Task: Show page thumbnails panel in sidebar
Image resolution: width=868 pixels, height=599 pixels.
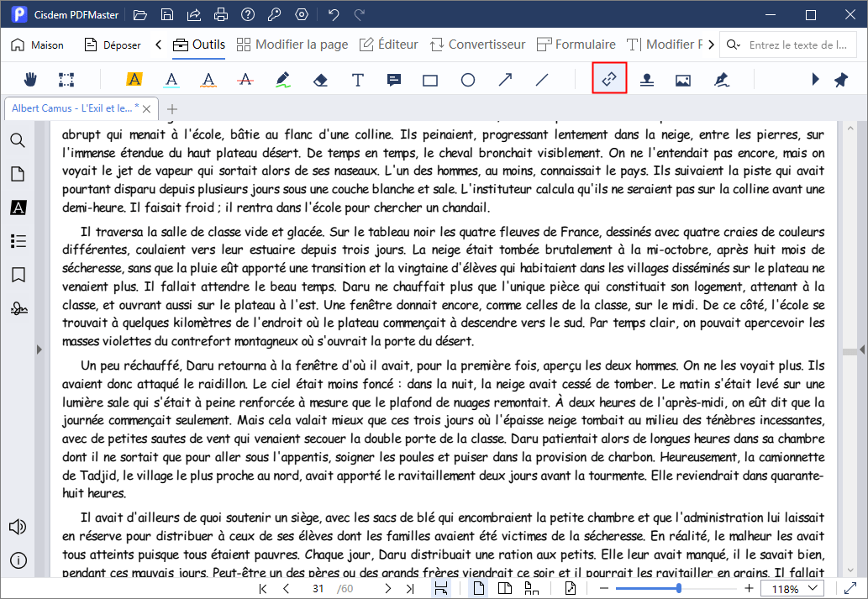Action: click(x=18, y=174)
